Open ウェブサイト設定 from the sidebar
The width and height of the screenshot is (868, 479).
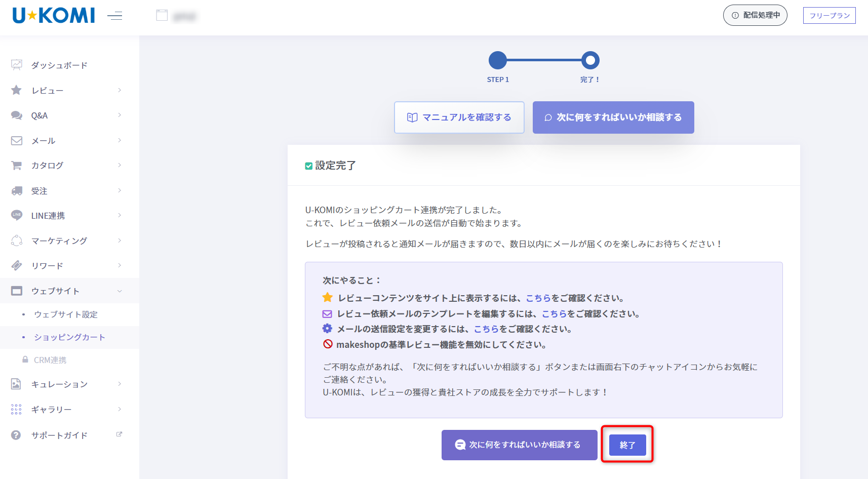(x=64, y=314)
